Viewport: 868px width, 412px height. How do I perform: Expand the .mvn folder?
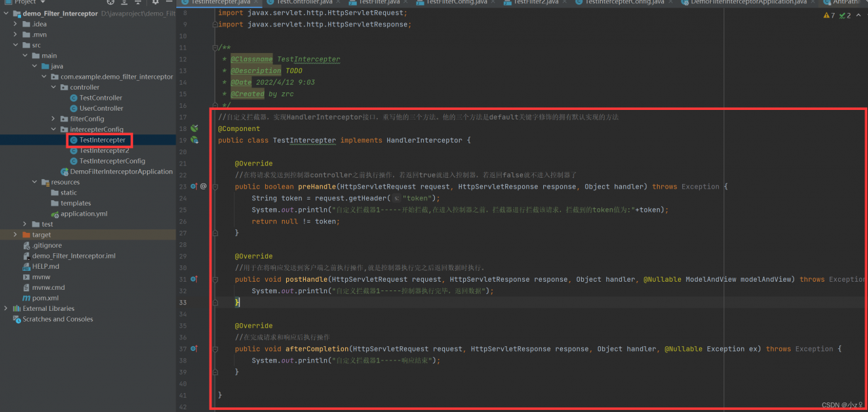[16, 35]
